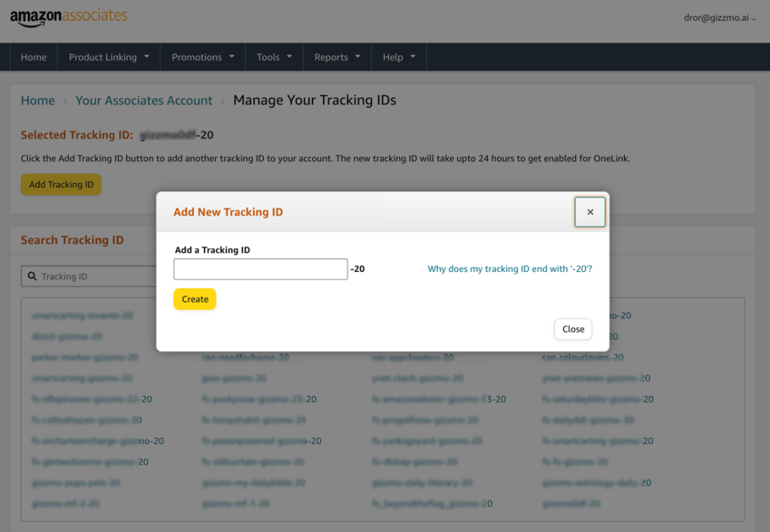Viewport: 770px width, 532px height.
Task: Click the Home breadcrumb link
Action: click(x=38, y=101)
